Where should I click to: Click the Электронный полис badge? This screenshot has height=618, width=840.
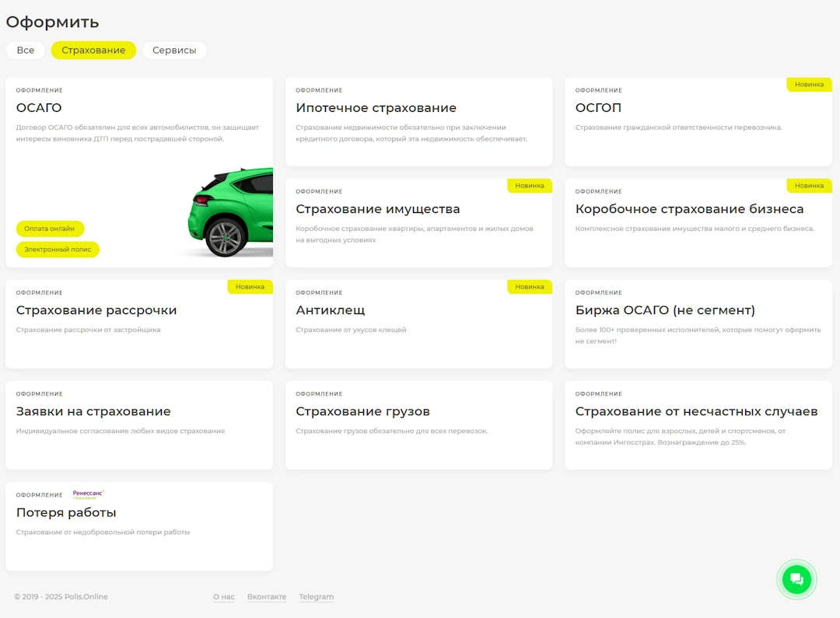tap(58, 250)
